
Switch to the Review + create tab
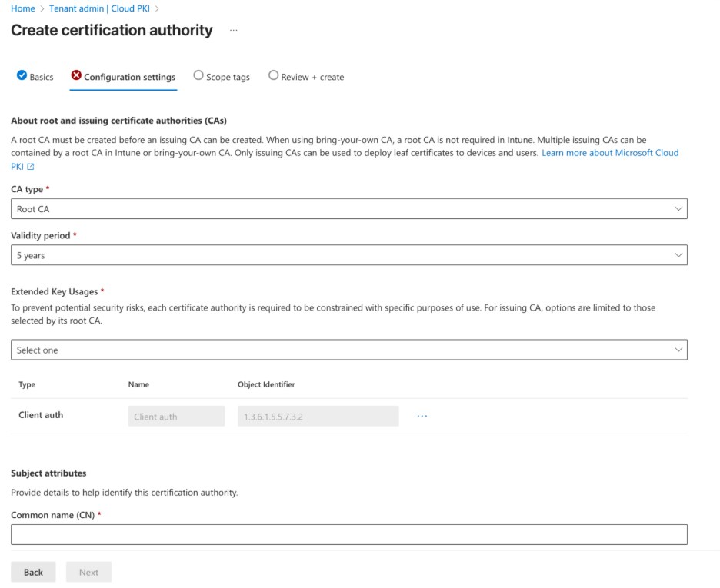[312, 77]
